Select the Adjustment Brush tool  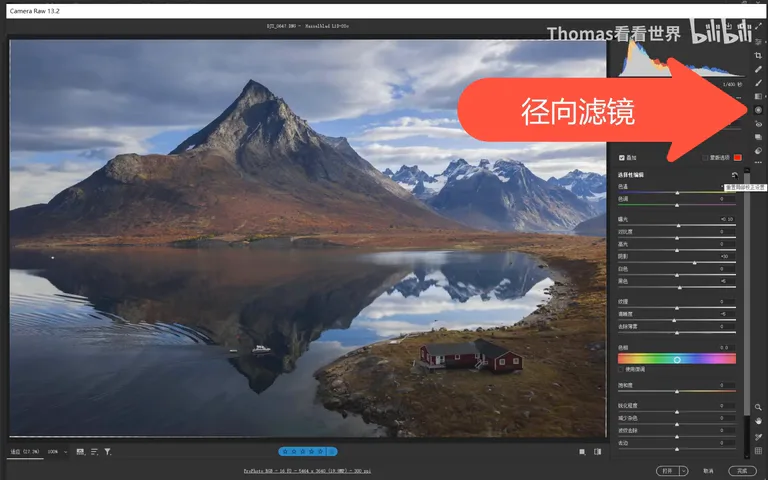[x=758, y=83]
